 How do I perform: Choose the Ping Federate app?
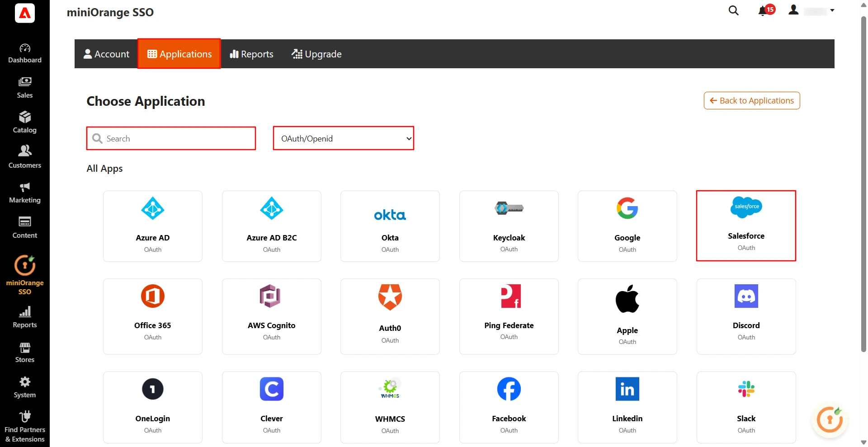click(x=509, y=316)
